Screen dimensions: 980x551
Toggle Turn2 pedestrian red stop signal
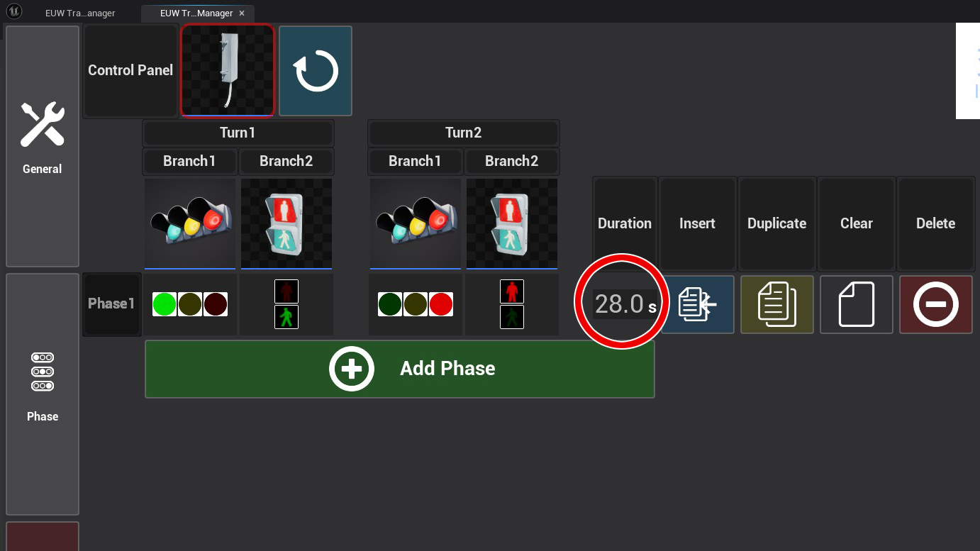pos(512,291)
